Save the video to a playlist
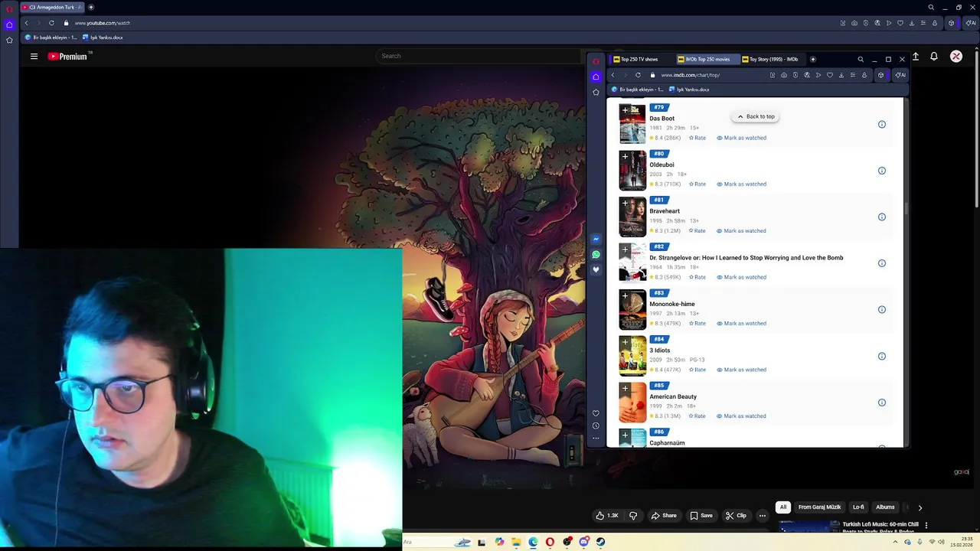Screen dimensions: 980x551 click(x=701, y=516)
